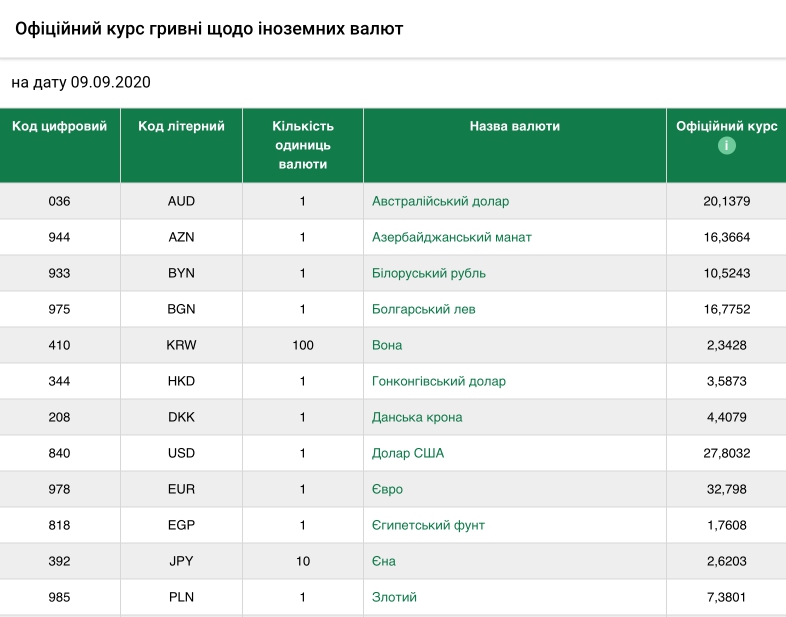
Task: Click the Код літерний column header
Action: [x=181, y=127]
